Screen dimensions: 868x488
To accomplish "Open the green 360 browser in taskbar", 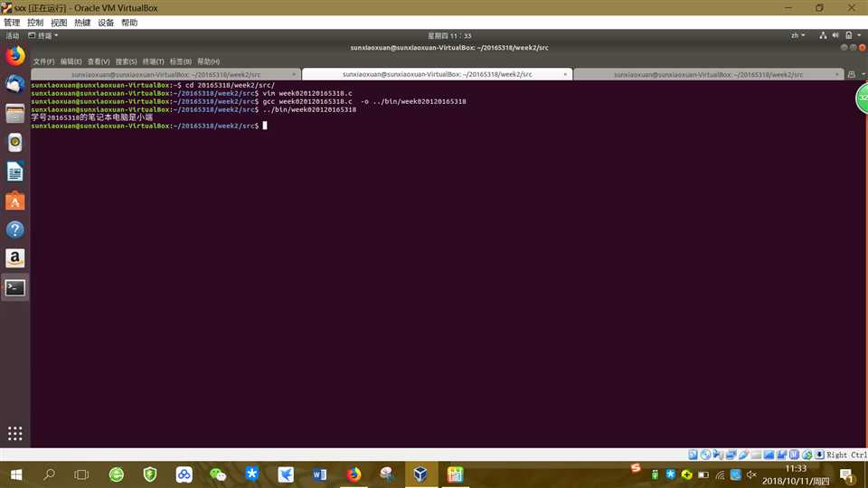I will [x=117, y=474].
